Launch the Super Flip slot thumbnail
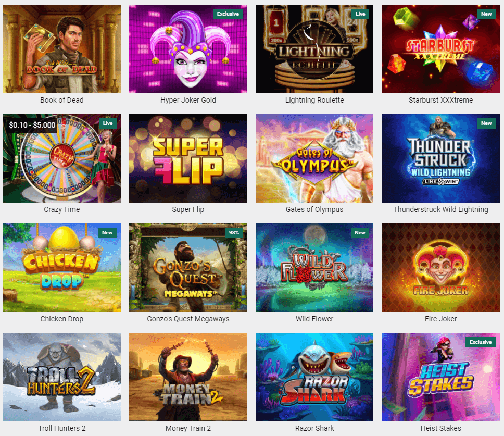The width and height of the screenshot is (504, 436). 188,158
